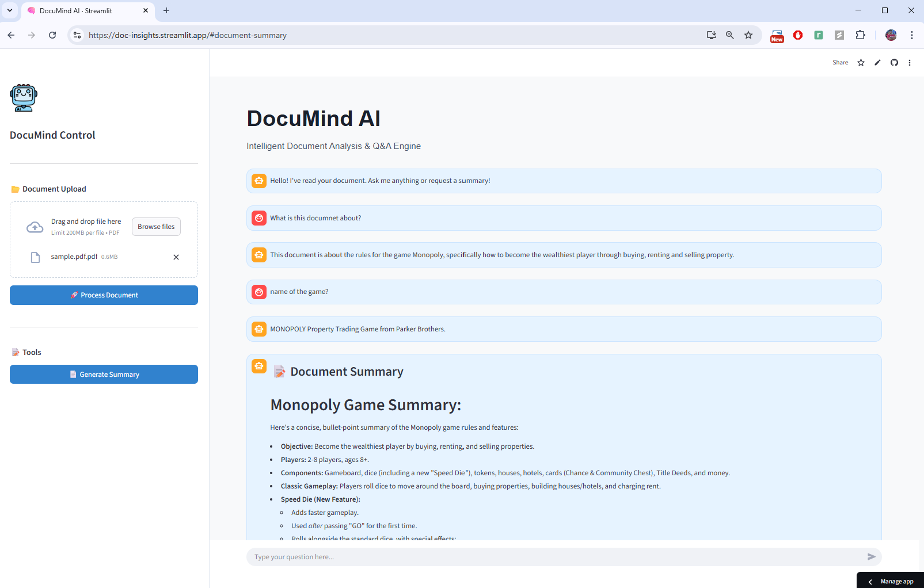This screenshot has height=588, width=924.
Task: Click the Objective bullet point
Action: click(x=408, y=446)
